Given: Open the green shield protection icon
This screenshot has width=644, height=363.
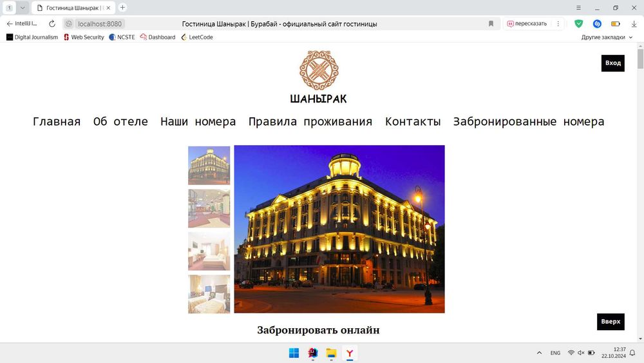Looking at the screenshot, I should click(x=579, y=24).
